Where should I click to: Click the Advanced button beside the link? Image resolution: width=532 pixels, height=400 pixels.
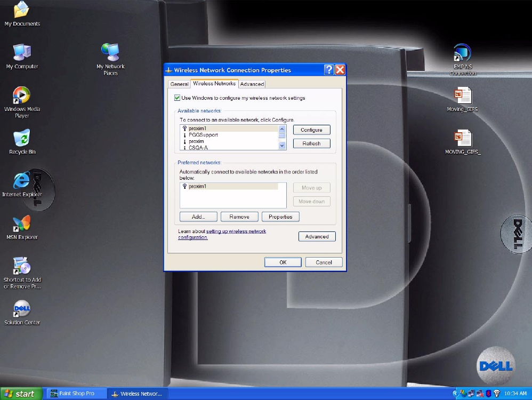point(317,236)
